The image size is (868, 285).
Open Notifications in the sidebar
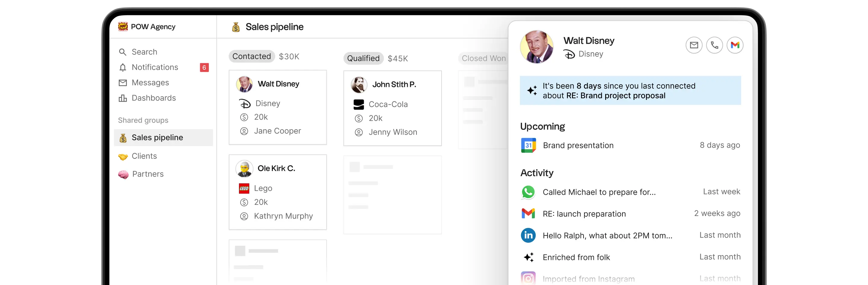point(164,68)
